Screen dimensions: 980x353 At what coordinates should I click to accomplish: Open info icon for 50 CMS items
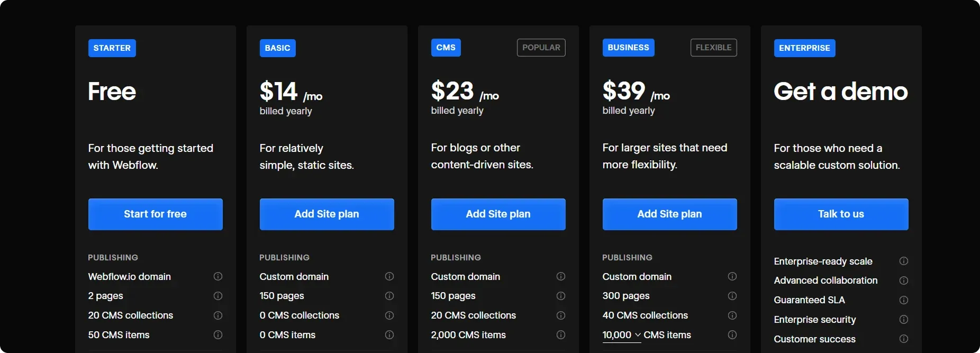(217, 335)
